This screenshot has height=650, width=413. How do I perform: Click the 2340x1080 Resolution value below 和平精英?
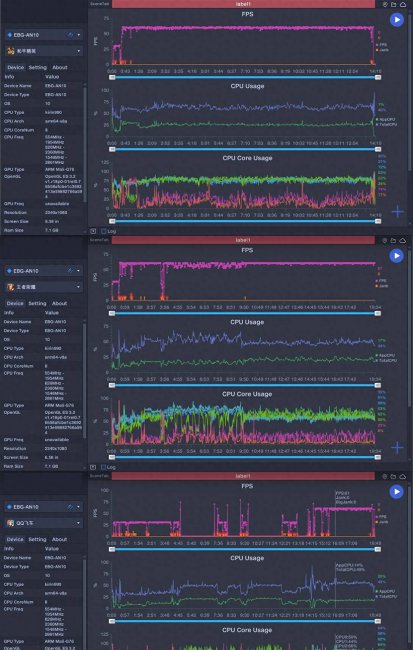[56, 213]
